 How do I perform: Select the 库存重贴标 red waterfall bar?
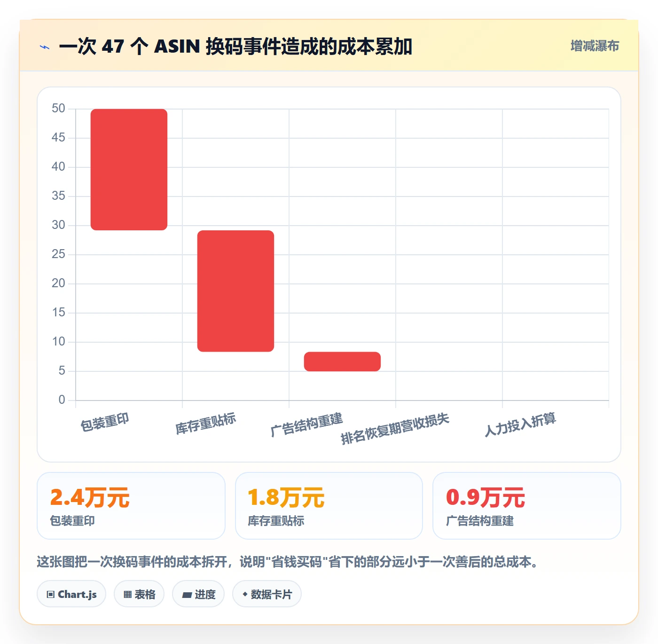coord(235,291)
